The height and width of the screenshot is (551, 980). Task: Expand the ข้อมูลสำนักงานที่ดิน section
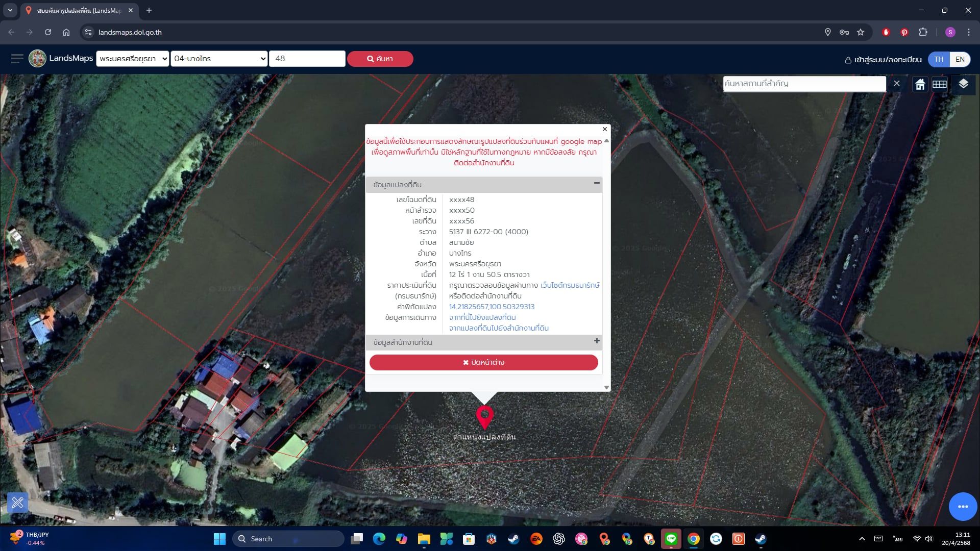coord(596,341)
